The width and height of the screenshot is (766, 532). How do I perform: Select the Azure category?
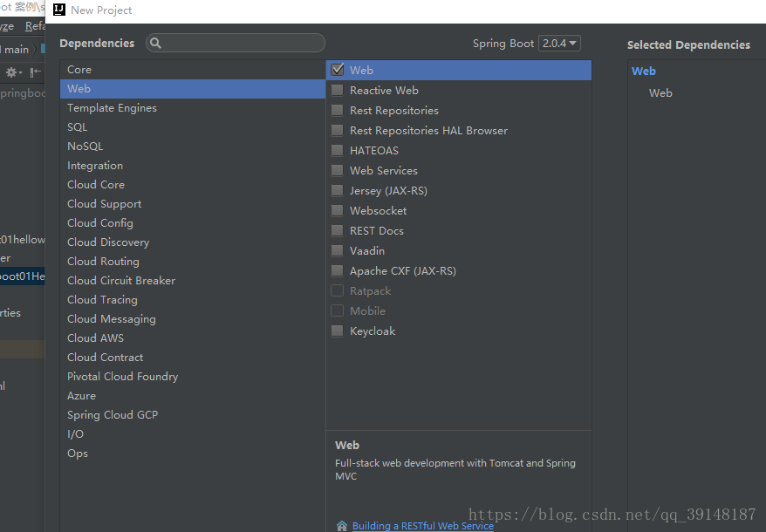tap(193, 395)
